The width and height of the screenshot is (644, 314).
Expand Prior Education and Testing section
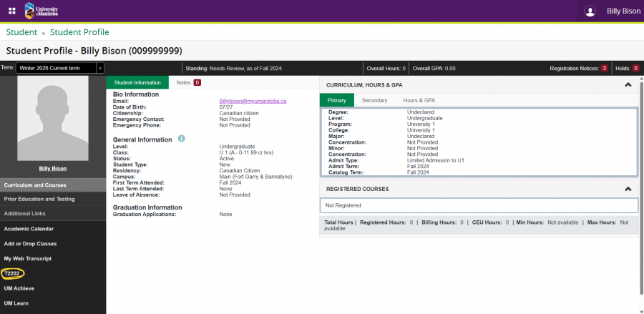[x=39, y=199]
